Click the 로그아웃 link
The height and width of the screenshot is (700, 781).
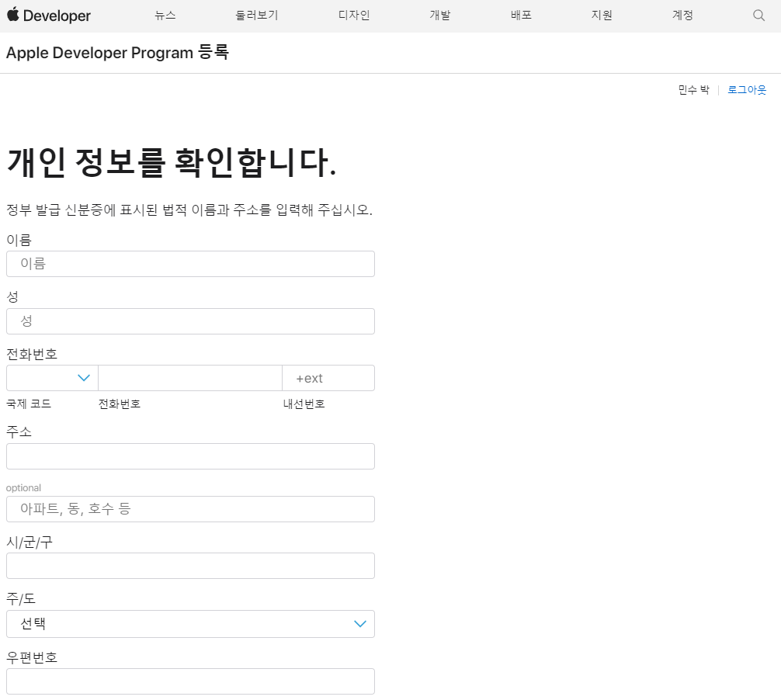tap(747, 89)
